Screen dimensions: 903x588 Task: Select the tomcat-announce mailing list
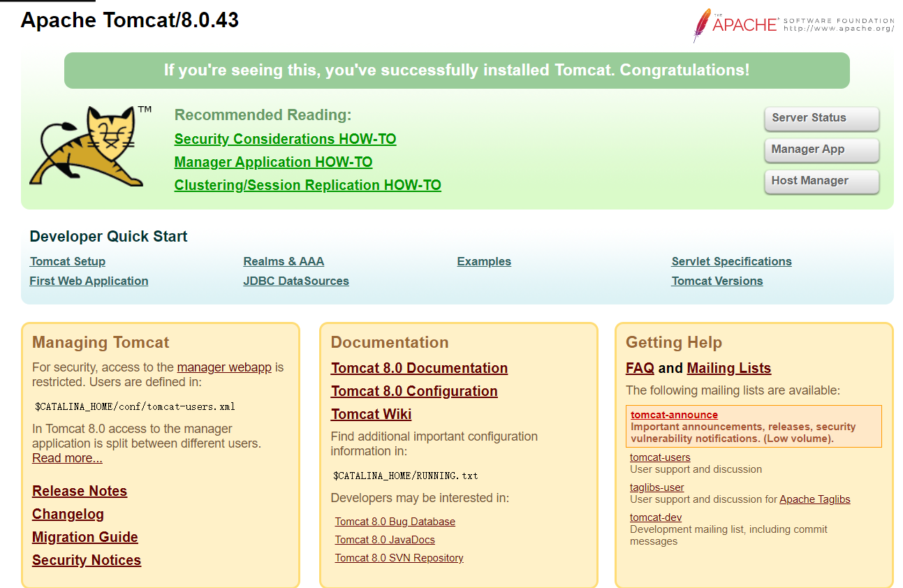click(x=674, y=415)
